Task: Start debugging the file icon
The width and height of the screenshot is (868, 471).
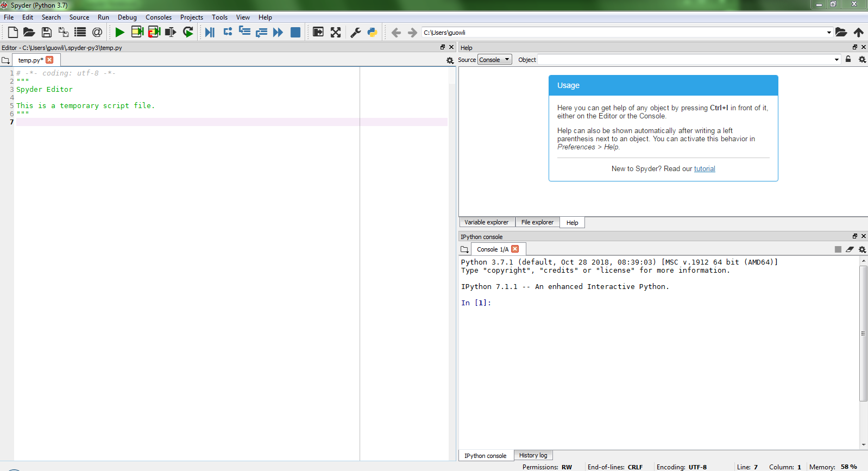Action: pyautogui.click(x=210, y=33)
